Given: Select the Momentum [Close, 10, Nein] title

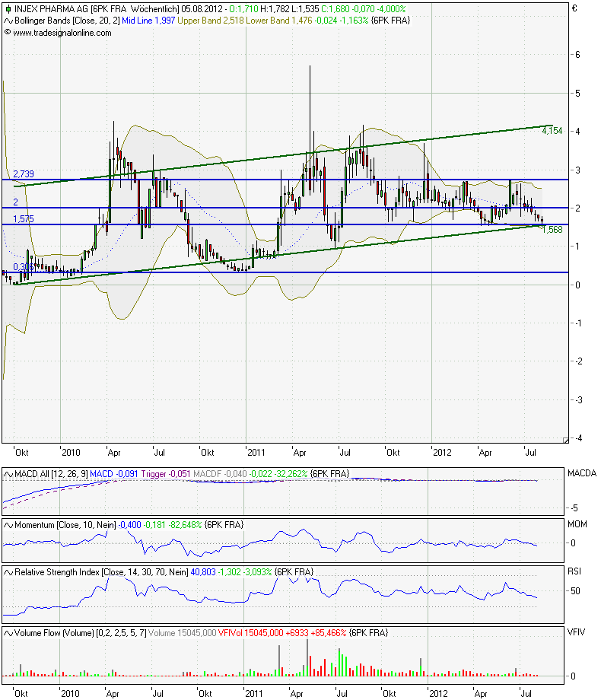Looking at the screenshot, I should [x=65, y=526].
